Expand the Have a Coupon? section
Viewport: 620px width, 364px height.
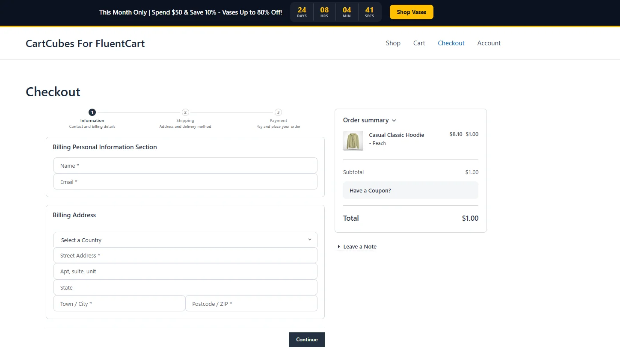click(411, 190)
